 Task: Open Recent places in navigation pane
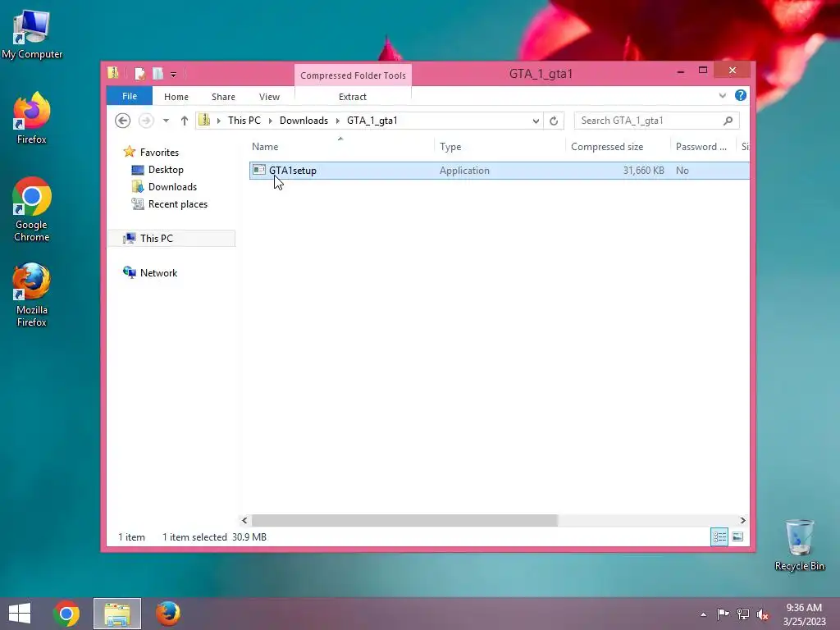178,204
